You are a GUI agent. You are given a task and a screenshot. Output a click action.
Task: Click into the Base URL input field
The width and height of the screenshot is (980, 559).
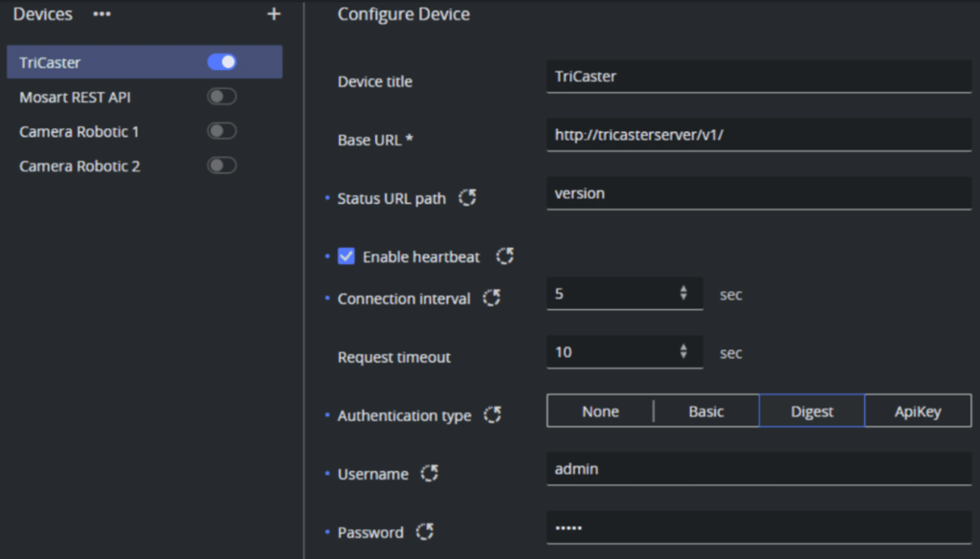(758, 135)
